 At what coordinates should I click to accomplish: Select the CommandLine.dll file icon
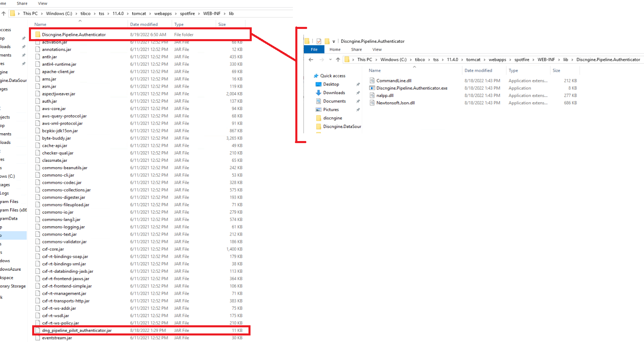[x=372, y=81]
